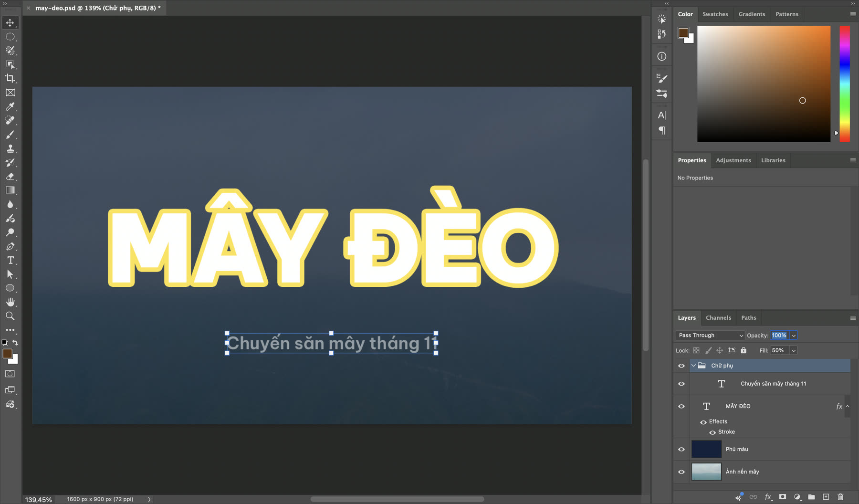Switch to the Channels tab

[718, 318]
